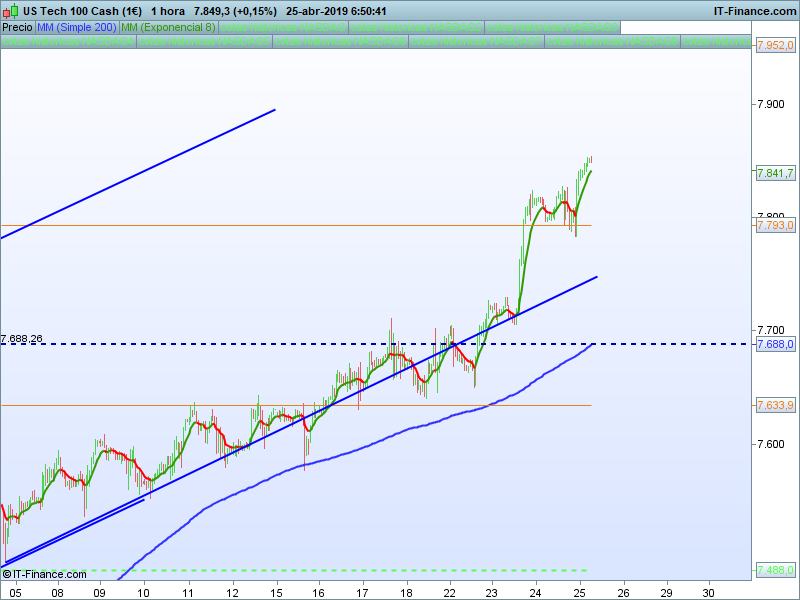Click the 1 hora timeframe text

click(x=168, y=11)
